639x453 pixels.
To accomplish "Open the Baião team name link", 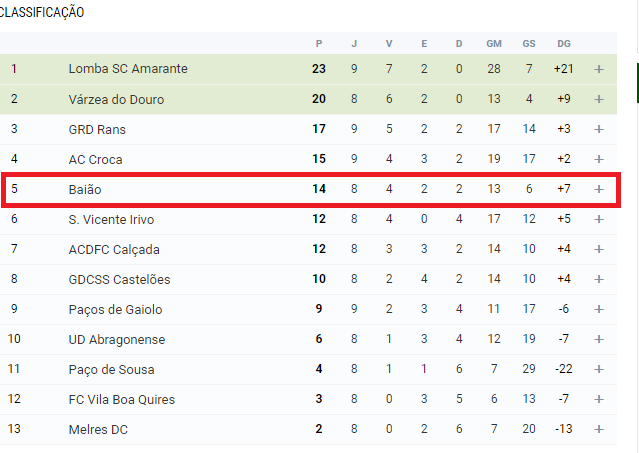I will 85,189.
